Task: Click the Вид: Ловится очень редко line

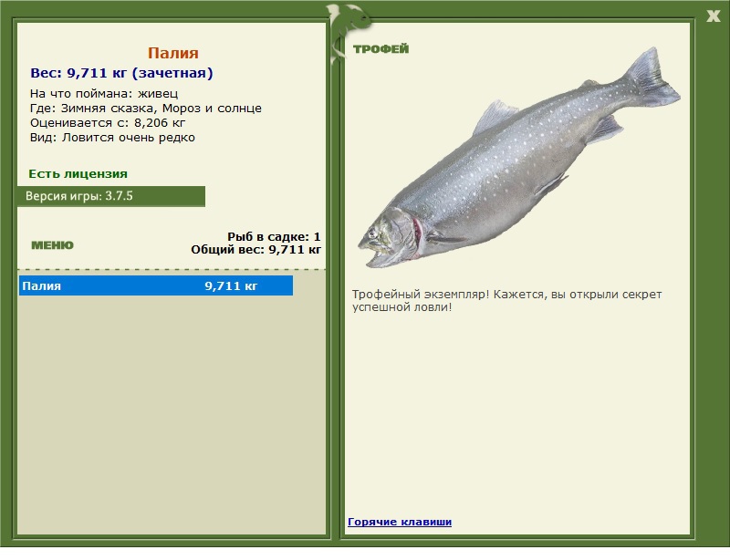Action: pos(112,138)
